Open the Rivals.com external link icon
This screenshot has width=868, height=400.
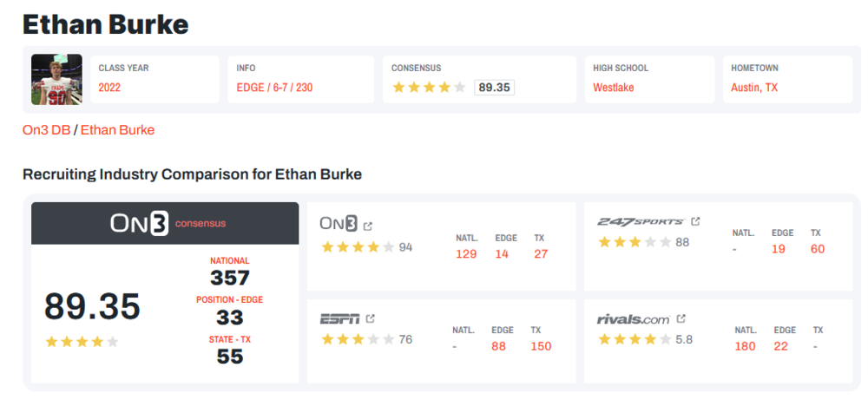coord(681,318)
